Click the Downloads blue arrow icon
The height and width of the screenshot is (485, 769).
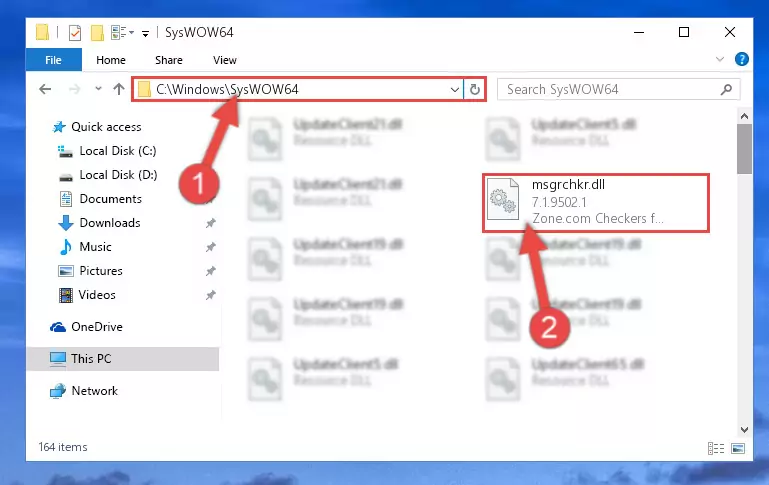(x=66, y=223)
